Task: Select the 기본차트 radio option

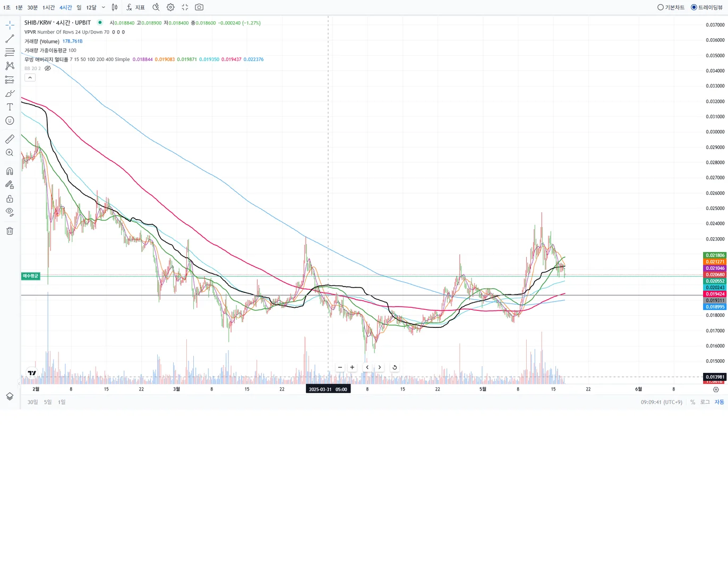Action: pos(671,7)
